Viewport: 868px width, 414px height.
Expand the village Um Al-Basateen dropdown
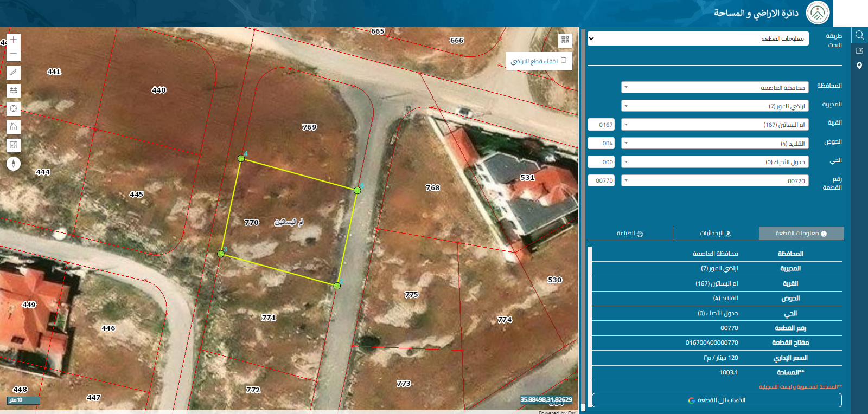coord(715,125)
